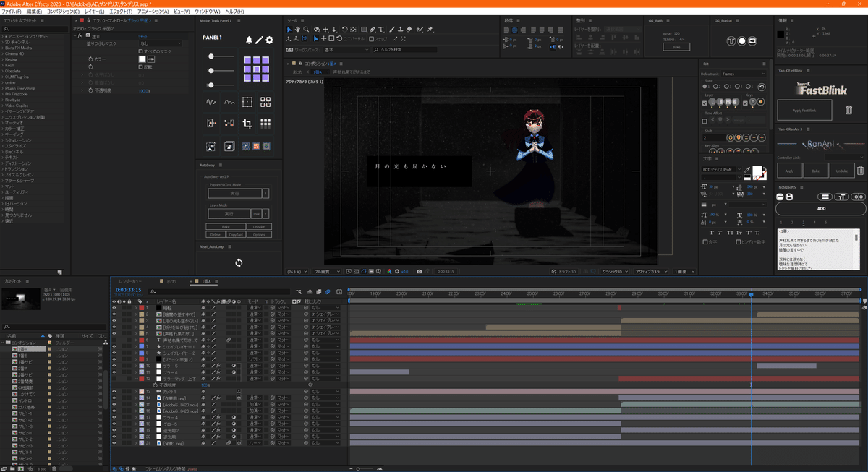The height and width of the screenshot is (472, 868).
Task: Click the bell icon in Motion Tools Panel
Action: coord(250,40)
